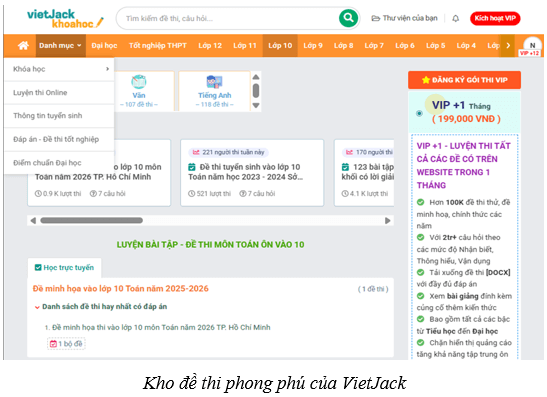Expand the Danh mục dropdown
The image size is (547, 397).
[x=60, y=45]
